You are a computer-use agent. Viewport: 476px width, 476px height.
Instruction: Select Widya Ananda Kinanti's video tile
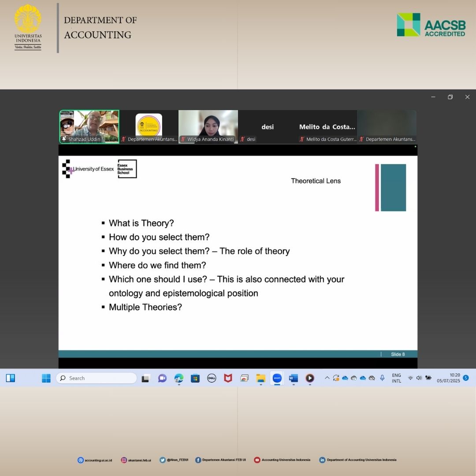coord(208,126)
